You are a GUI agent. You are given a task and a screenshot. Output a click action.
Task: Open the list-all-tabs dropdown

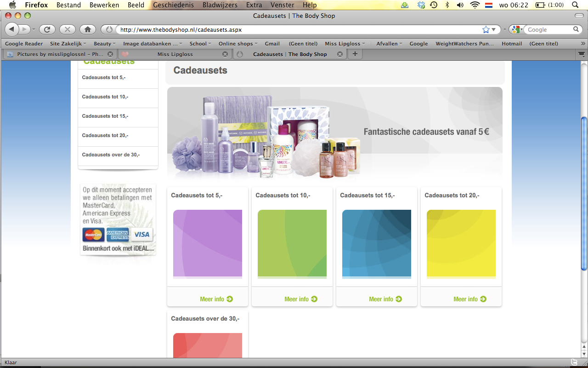[x=582, y=54]
